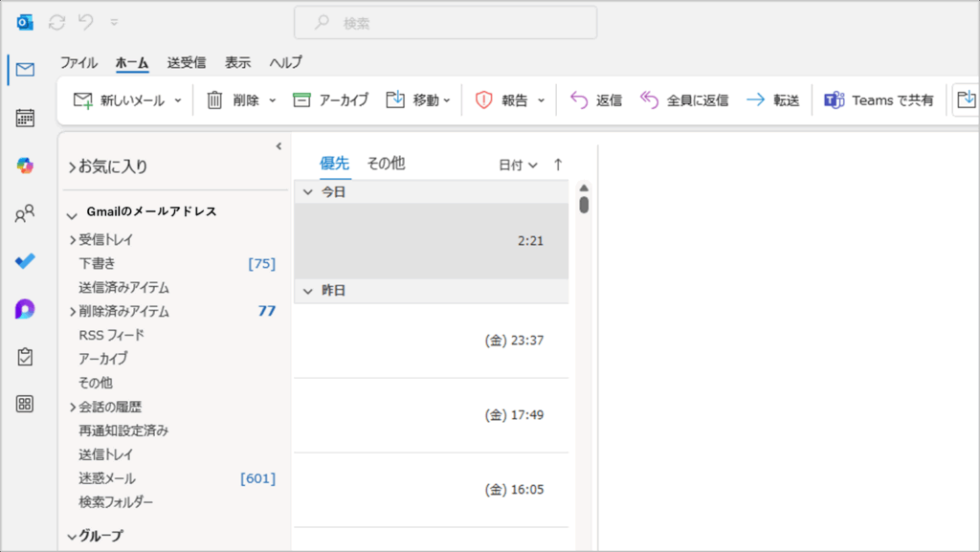This screenshot has height=552, width=980.
Task: Open the People contacts icon
Action: pos(26,214)
